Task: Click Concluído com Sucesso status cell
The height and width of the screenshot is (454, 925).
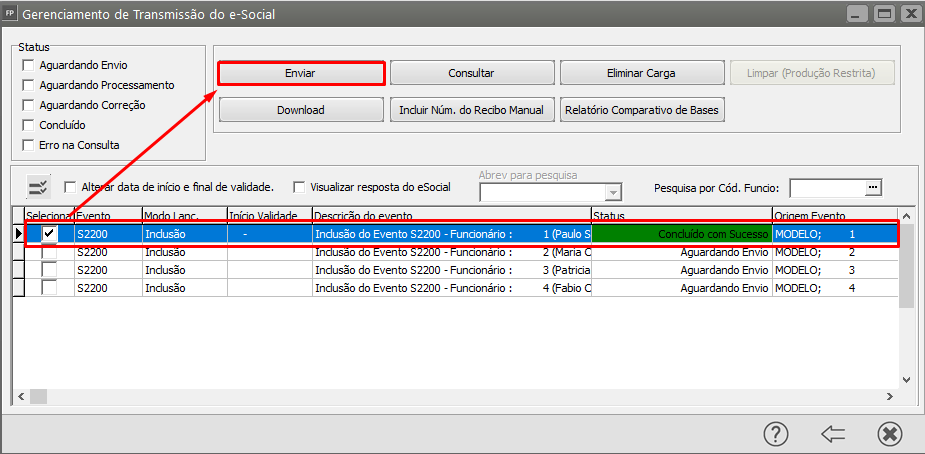Action: click(x=682, y=234)
